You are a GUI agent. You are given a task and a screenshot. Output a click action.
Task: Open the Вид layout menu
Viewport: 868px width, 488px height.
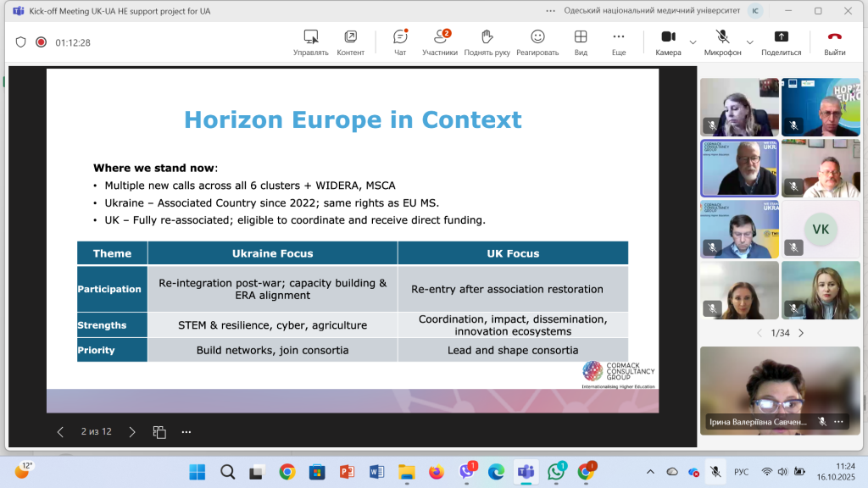581,42
